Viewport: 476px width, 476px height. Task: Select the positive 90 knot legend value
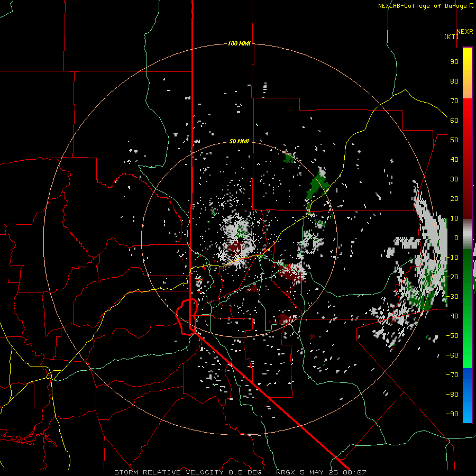(454, 62)
